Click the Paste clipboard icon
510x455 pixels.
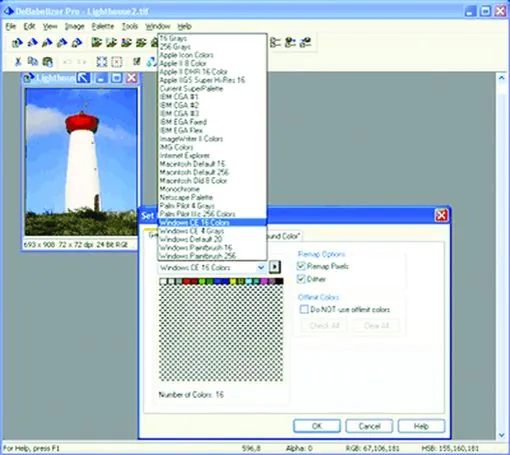(48, 62)
